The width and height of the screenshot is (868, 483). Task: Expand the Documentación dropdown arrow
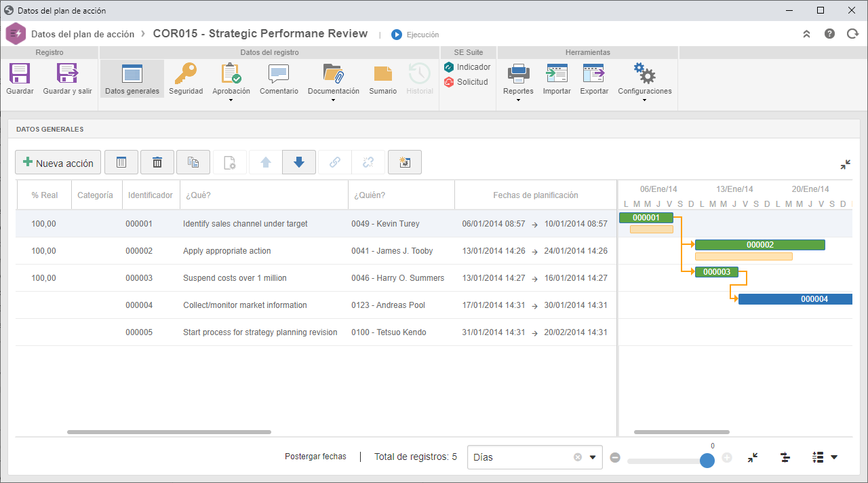click(x=334, y=100)
